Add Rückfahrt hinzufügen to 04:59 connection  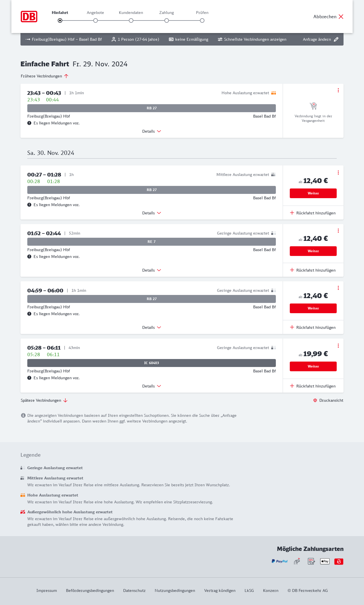pyautogui.click(x=313, y=327)
